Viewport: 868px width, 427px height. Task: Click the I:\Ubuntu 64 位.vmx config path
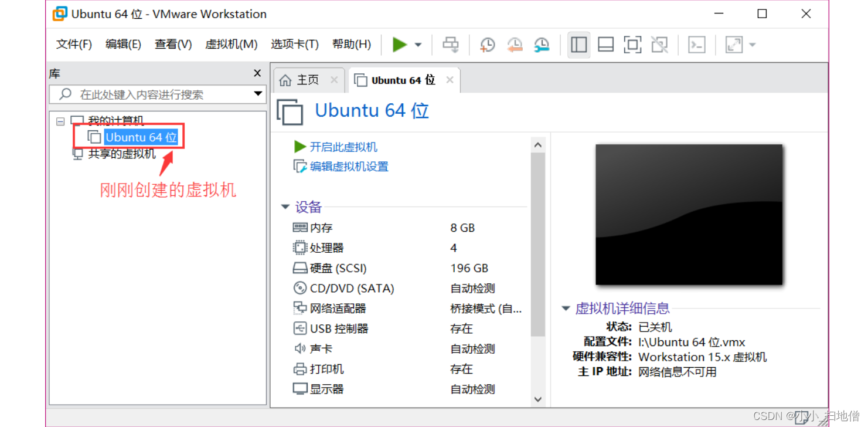(692, 342)
